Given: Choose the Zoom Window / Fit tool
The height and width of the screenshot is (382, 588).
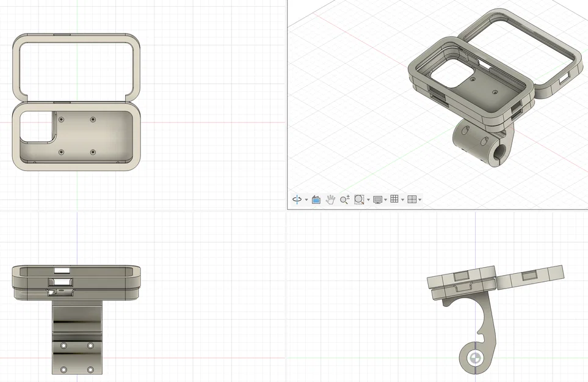Looking at the screenshot, I should click(x=359, y=200).
